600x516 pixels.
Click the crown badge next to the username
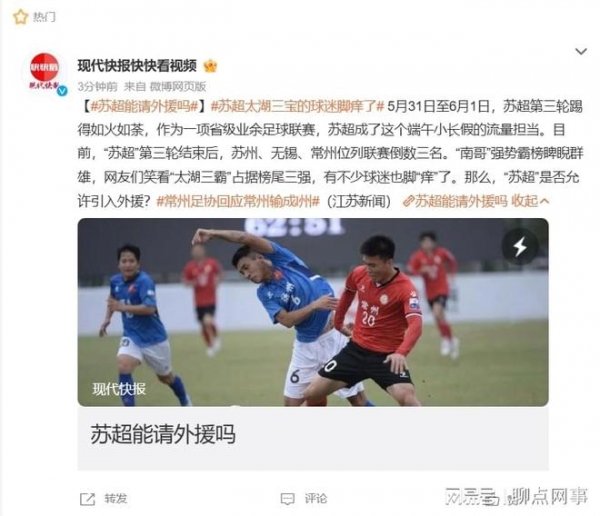[x=210, y=66]
